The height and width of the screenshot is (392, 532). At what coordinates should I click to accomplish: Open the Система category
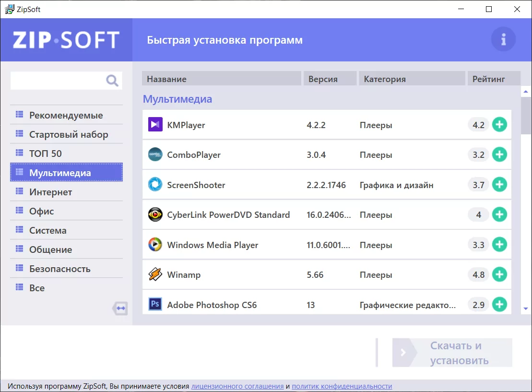click(67, 230)
